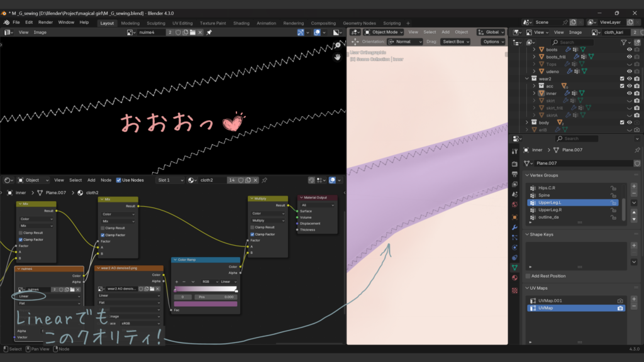The image size is (644, 362).
Task: Unlock the Spine vertex group lock icon
Action: point(613,195)
